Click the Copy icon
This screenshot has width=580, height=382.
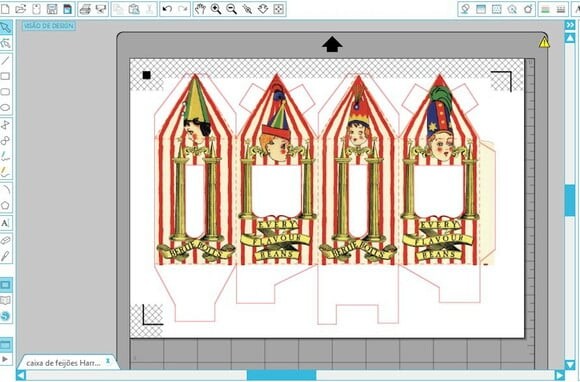point(118,9)
